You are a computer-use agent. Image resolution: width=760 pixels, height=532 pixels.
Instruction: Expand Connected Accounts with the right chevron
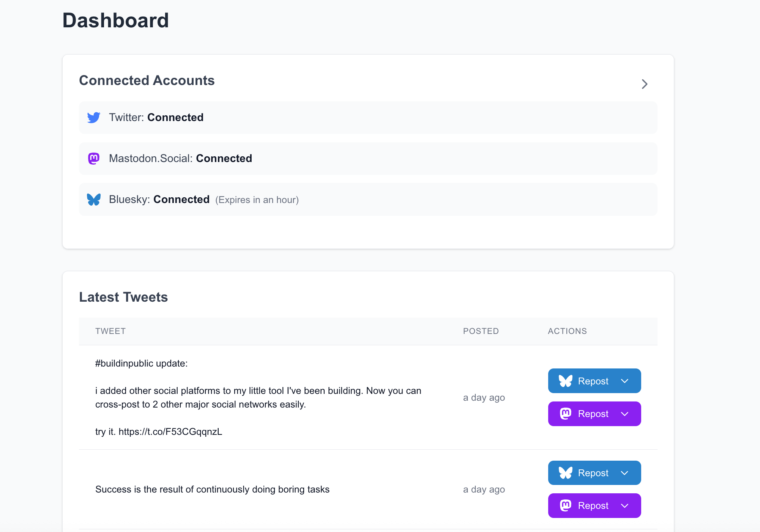pyautogui.click(x=644, y=84)
